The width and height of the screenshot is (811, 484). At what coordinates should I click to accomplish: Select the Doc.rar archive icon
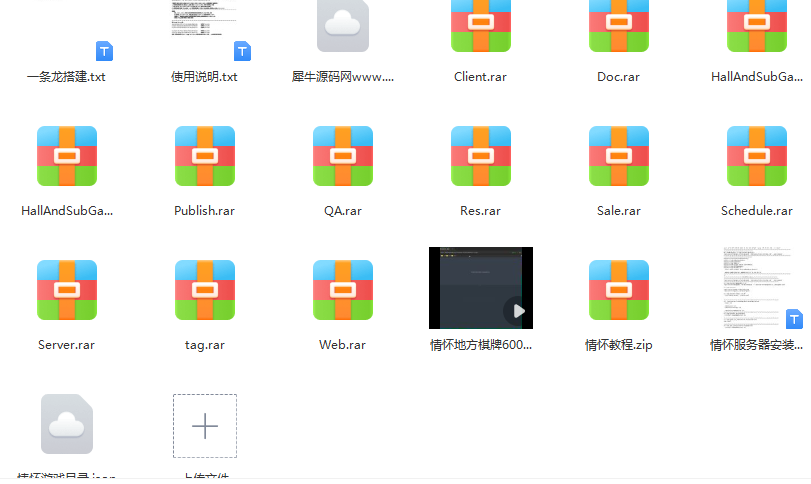click(x=619, y=25)
